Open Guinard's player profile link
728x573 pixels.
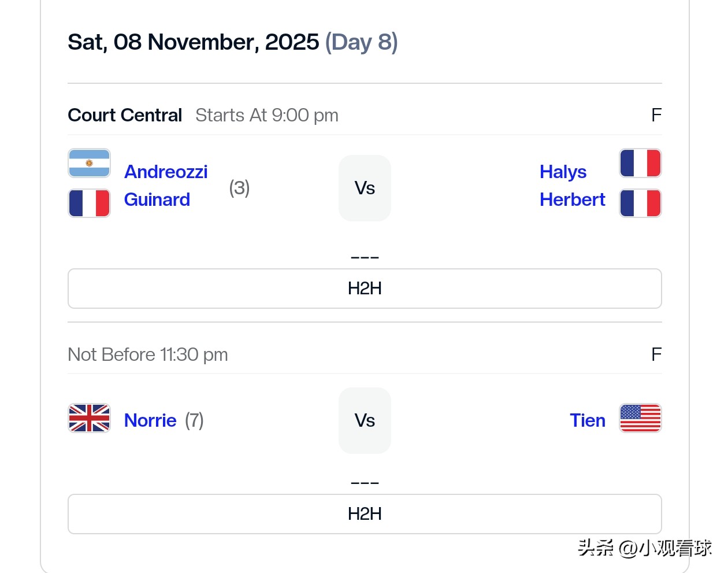pyautogui.click(x=157, y=199)
